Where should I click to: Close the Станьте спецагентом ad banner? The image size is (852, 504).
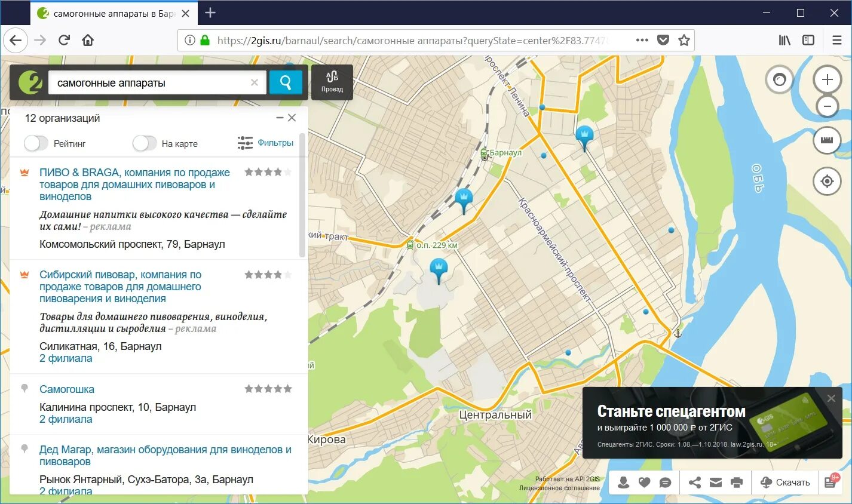click(831, 398)
